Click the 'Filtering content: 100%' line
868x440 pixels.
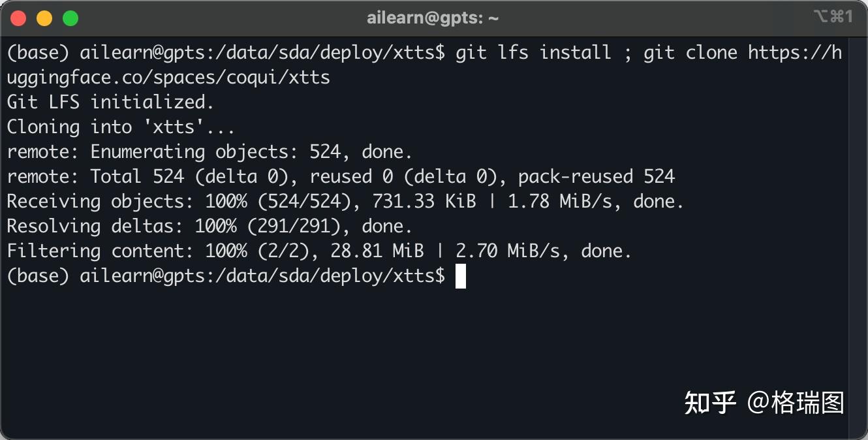[127, 251]
